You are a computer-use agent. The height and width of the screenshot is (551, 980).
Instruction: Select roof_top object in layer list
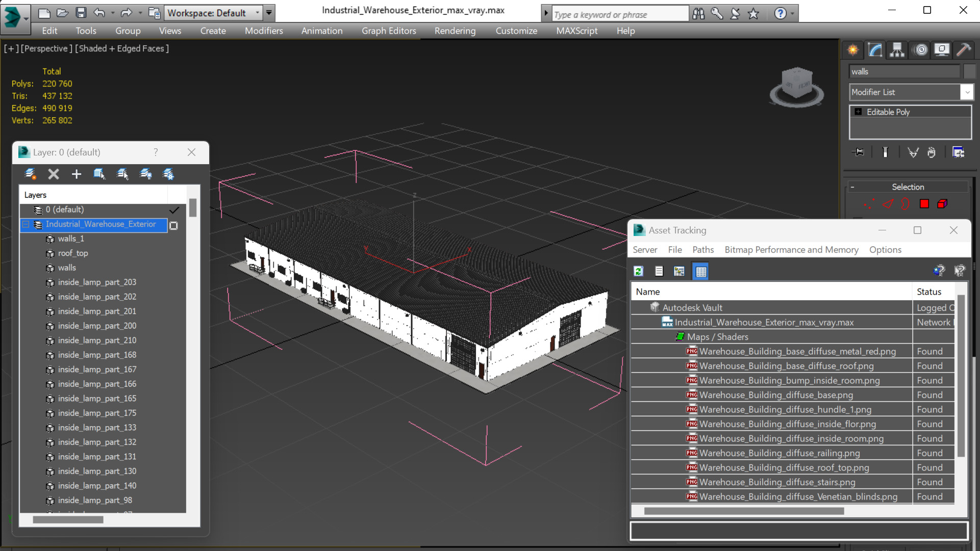point(73,253)
